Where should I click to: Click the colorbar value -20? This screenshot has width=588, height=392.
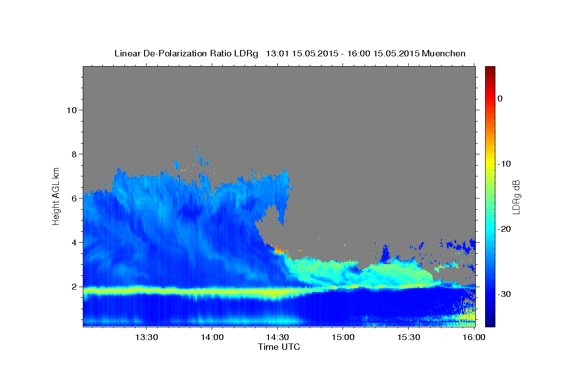504,229
